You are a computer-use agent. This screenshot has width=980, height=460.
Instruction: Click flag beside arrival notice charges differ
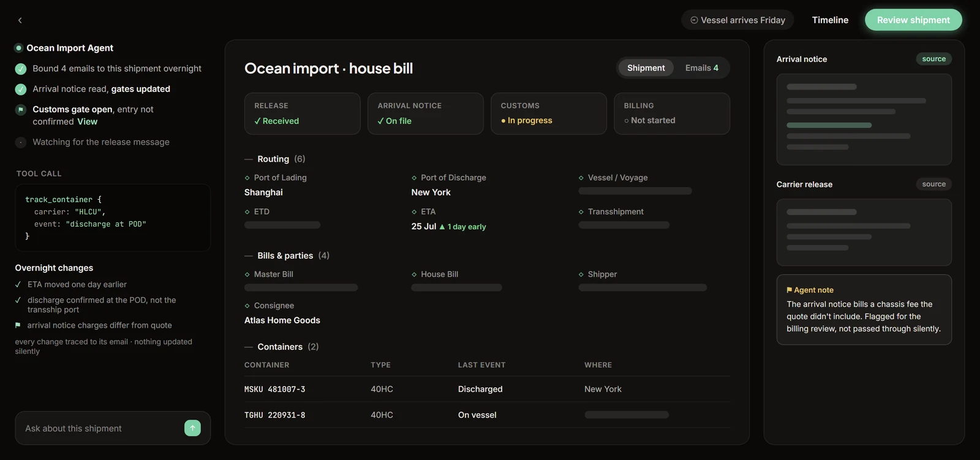point(18,325)
